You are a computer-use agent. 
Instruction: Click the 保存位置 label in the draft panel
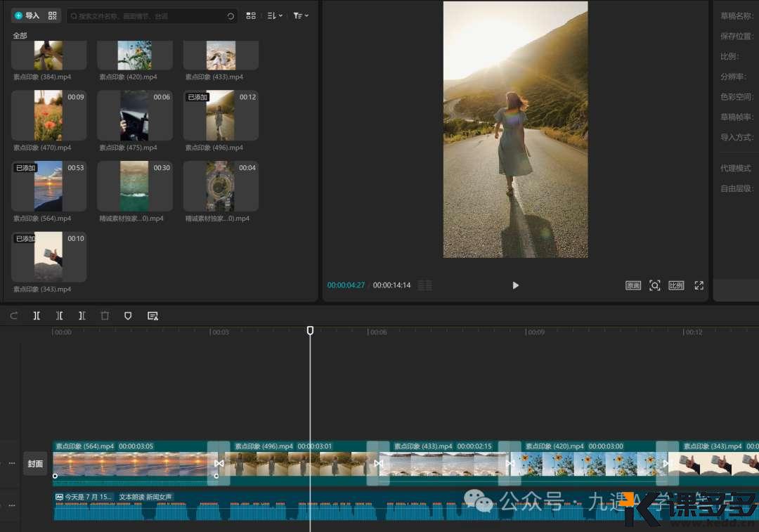pyautogui.click(x=737, y=37)
